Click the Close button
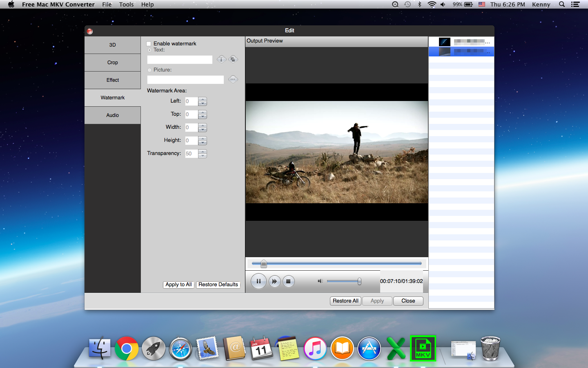This screenshot has width=588, height=368. click(408, 301)
